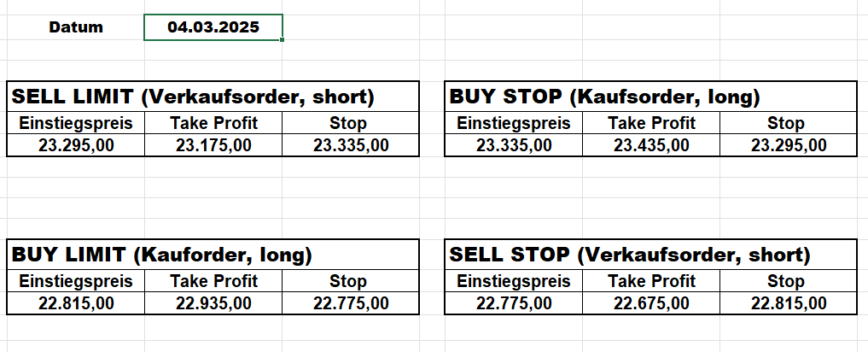Click SELL LIMIT Stop value 23.335,00

pos(351,145)
